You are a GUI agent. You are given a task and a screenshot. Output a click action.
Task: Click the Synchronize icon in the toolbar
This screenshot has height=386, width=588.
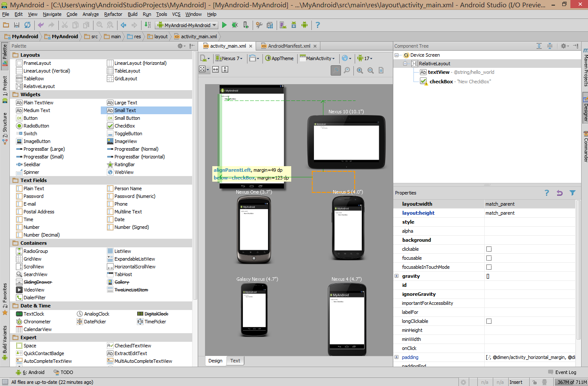point(27,25)
